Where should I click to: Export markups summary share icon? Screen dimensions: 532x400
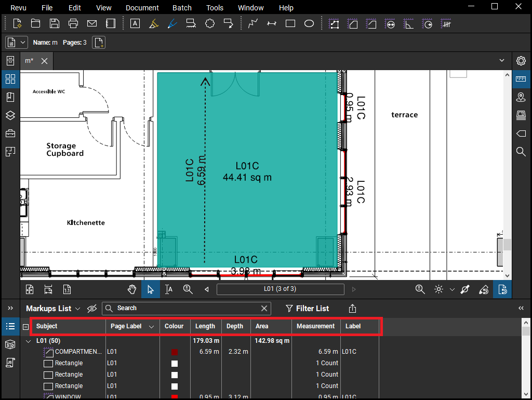tap(353, 309)
